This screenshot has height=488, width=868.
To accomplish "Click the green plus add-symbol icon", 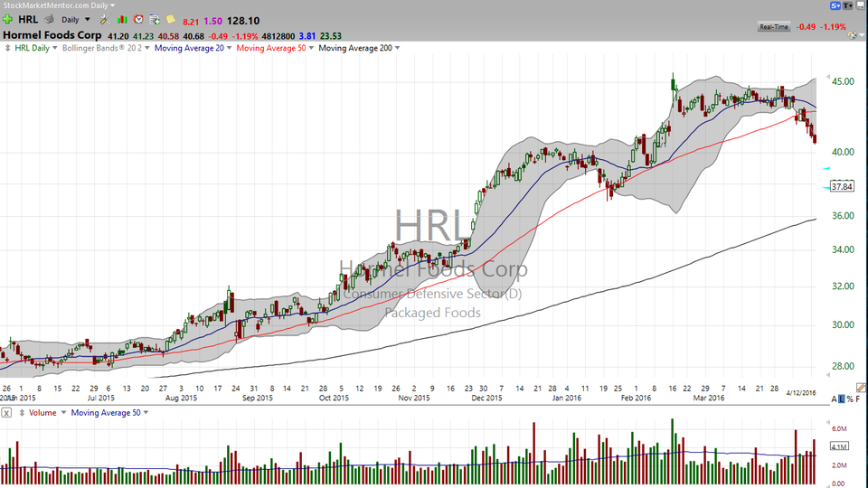I will [8, 19].
